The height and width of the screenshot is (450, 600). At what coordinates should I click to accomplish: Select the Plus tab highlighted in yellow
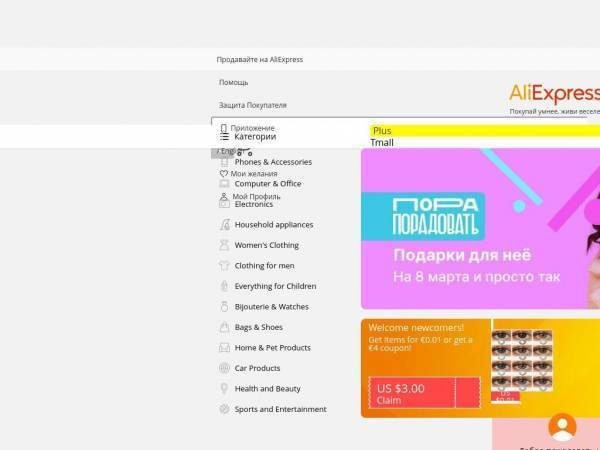click(x=484, y=131)
